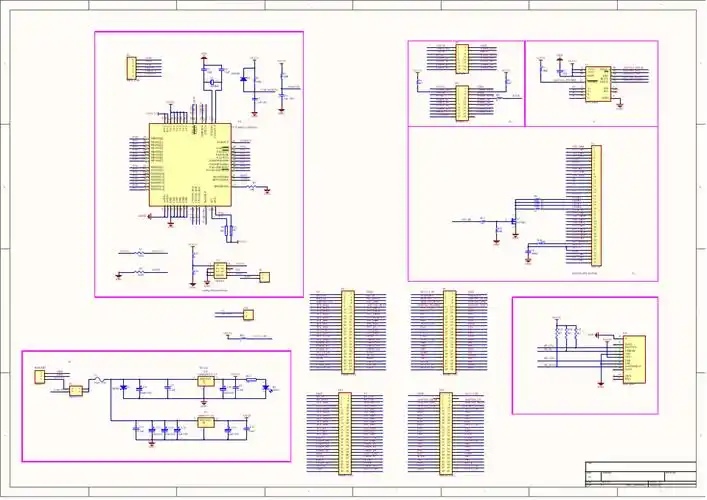Select the lower connector in top-middle box
The image size is (707, 500).
[x=461, y=103]
